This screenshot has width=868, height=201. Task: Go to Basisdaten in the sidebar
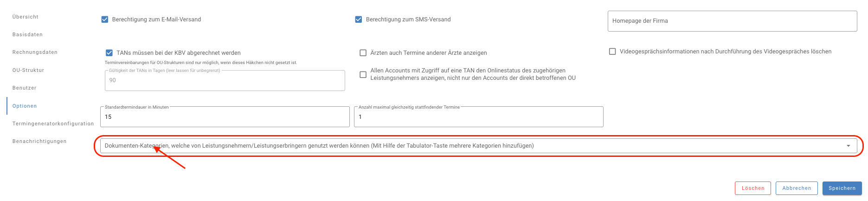pyautogui.click(x=27, y=34)
